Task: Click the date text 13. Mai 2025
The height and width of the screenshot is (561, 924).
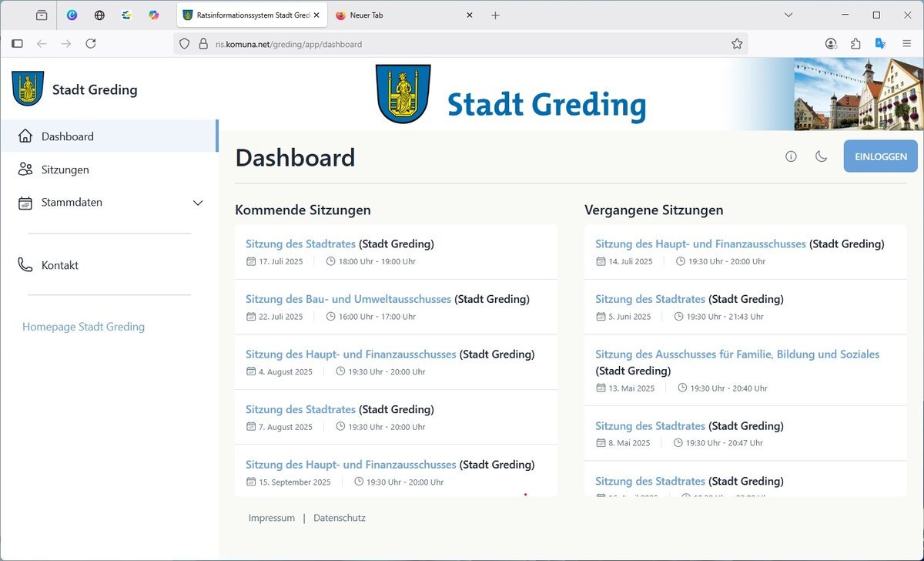Action: [631, 388]
